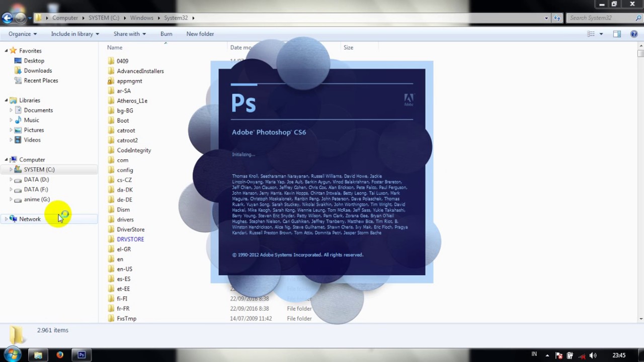Click the New folder button
Viewport: 644px width, 362px height.
(200, 34)
